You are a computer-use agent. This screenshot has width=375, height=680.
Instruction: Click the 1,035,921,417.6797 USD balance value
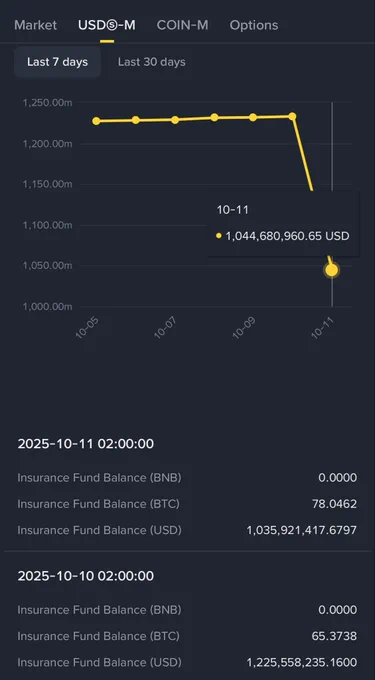click(302, 530)
